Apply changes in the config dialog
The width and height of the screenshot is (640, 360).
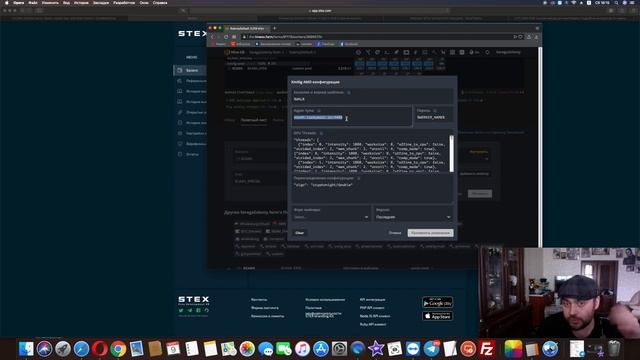430,233
